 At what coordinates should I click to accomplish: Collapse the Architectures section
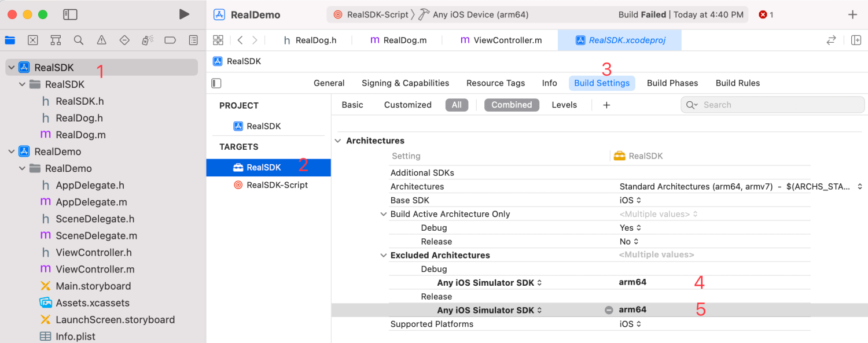(x=339, y=141)
